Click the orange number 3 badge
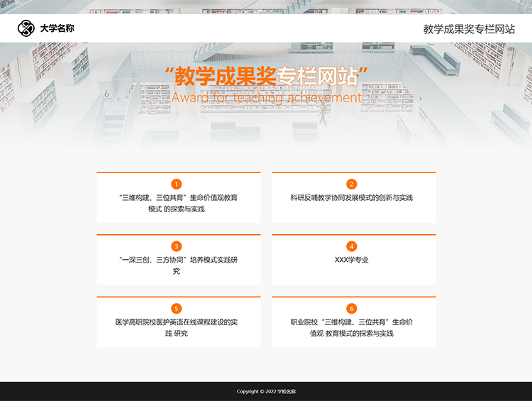The width and height of the screenshot is (532, 401). (x=177, y=246)
